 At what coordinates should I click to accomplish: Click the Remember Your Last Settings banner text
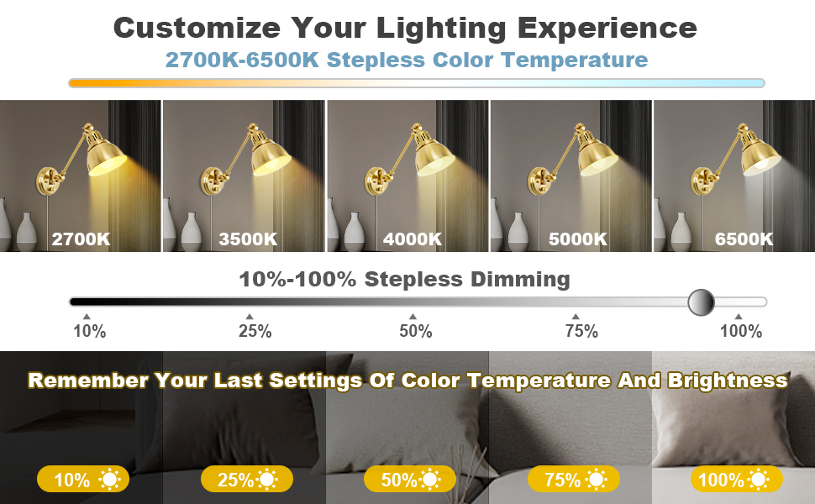pyautogui.click(x=407, y=381)
